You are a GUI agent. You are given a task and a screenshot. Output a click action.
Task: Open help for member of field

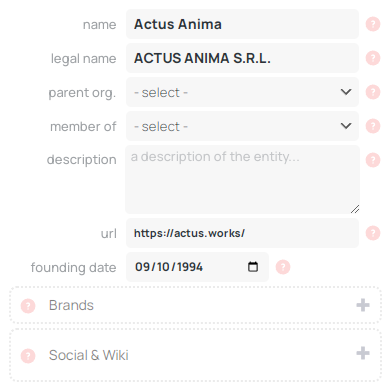[373, 126]
